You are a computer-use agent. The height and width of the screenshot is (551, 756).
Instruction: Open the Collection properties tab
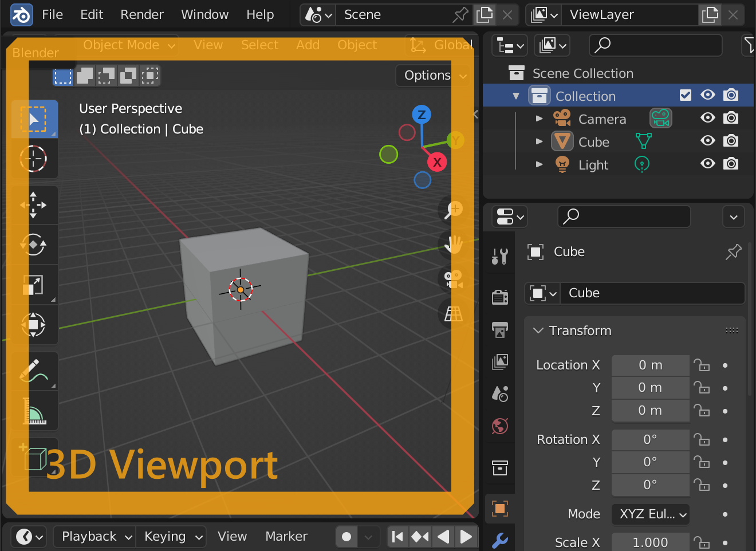pyautogui.click(x=500, y=468)
